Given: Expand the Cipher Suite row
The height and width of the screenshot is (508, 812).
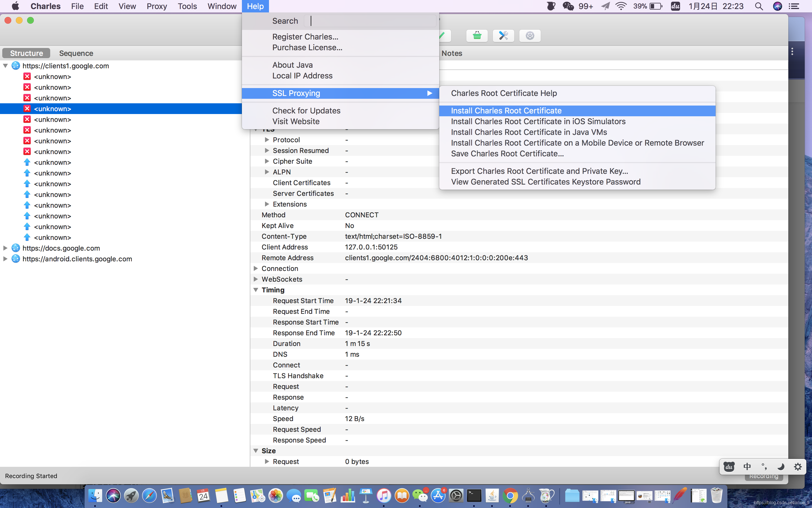Looking at the screenshot, I should (267, 161).
